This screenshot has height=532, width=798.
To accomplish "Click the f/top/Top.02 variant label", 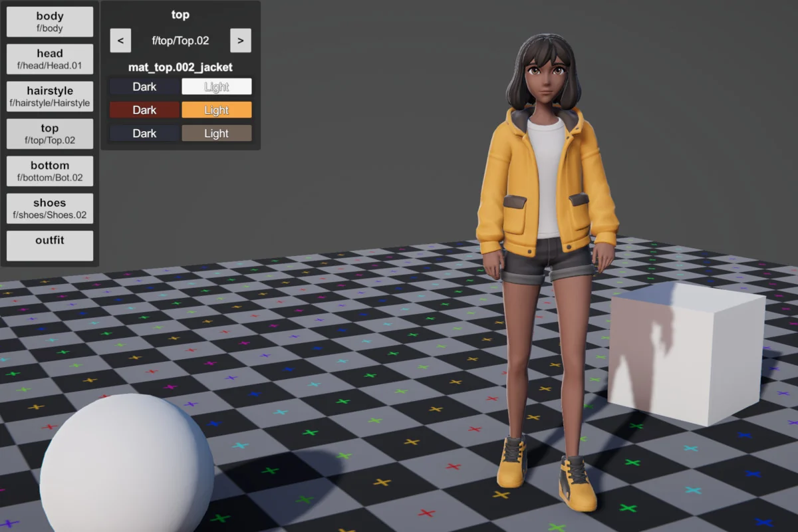I will pyautogui.click(x=180, y=41).
